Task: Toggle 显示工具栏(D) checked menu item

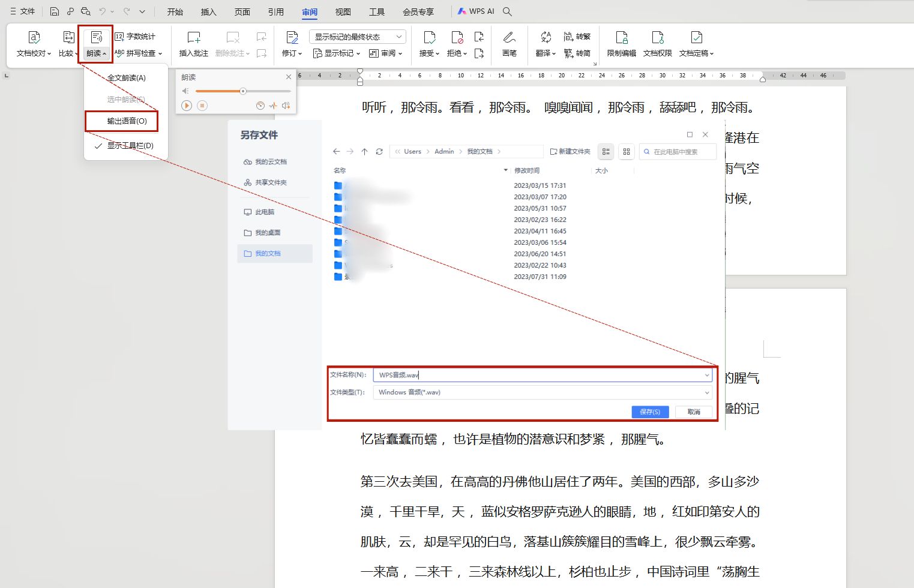Action: click(x=126, y=146)
